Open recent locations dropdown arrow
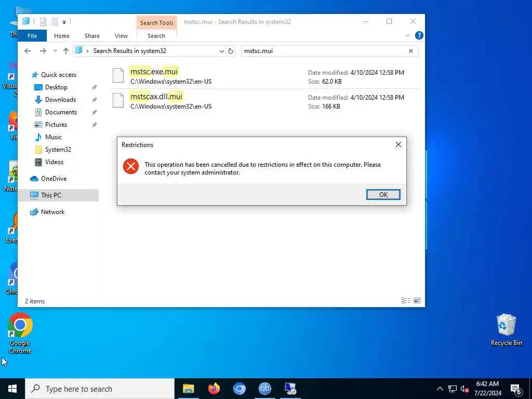Screen dimensions: 532x399 [55, 51]
